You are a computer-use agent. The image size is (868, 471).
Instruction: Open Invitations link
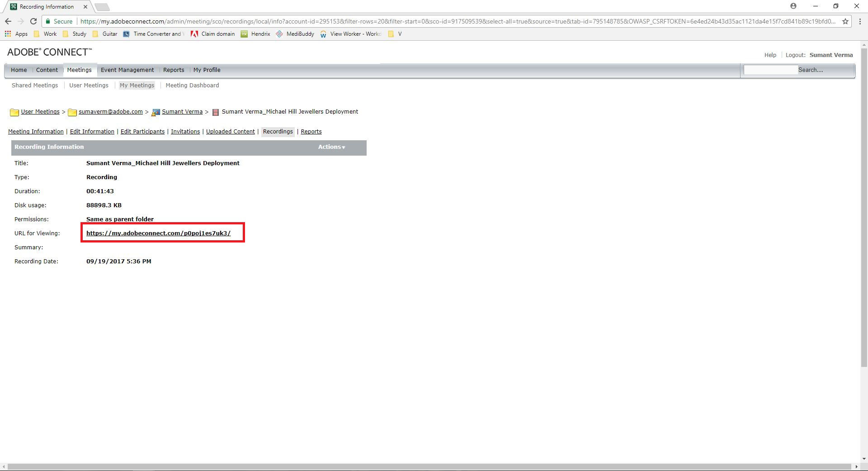(185, 132)
